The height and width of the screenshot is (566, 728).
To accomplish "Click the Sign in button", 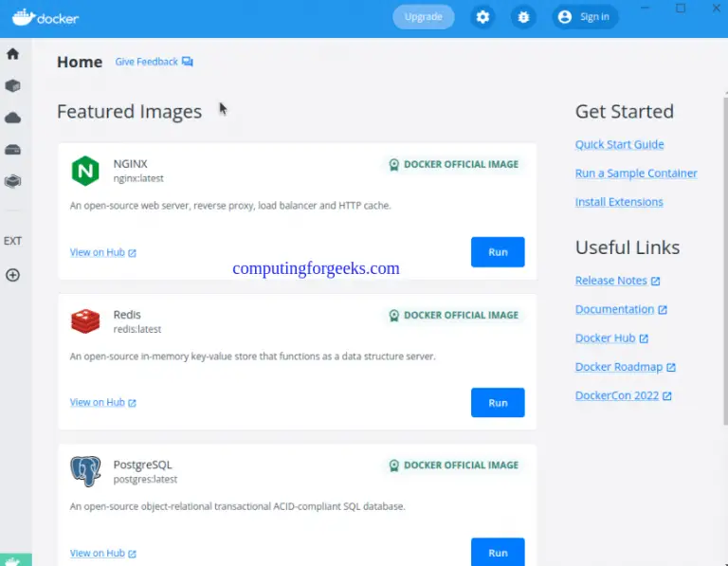I will tap(585, 17).
